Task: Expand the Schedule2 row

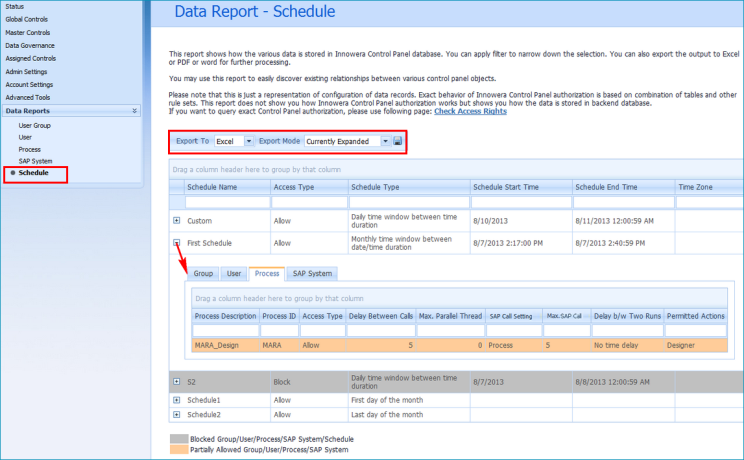Action: pyautogui.click(x=177, y=414)
